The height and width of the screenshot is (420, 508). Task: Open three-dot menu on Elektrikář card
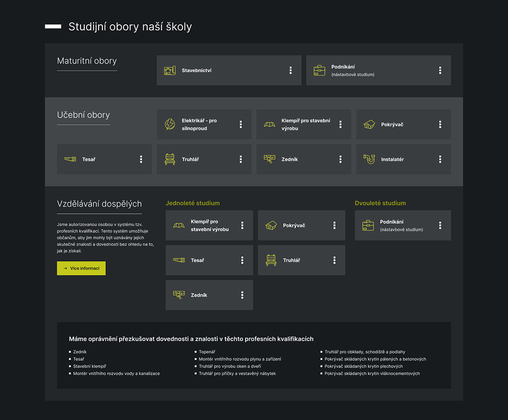pos(241,124)
